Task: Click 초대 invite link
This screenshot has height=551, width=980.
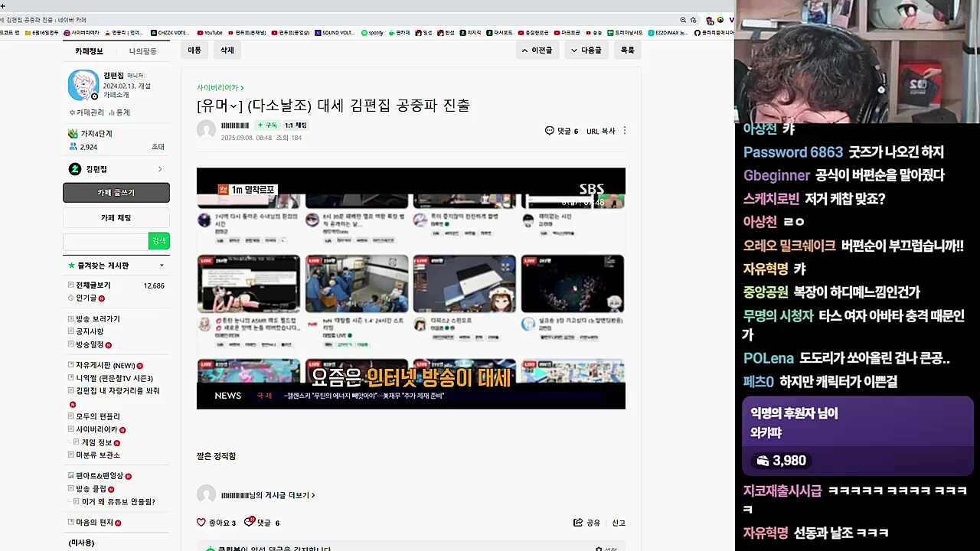Action: coord(158,147)
